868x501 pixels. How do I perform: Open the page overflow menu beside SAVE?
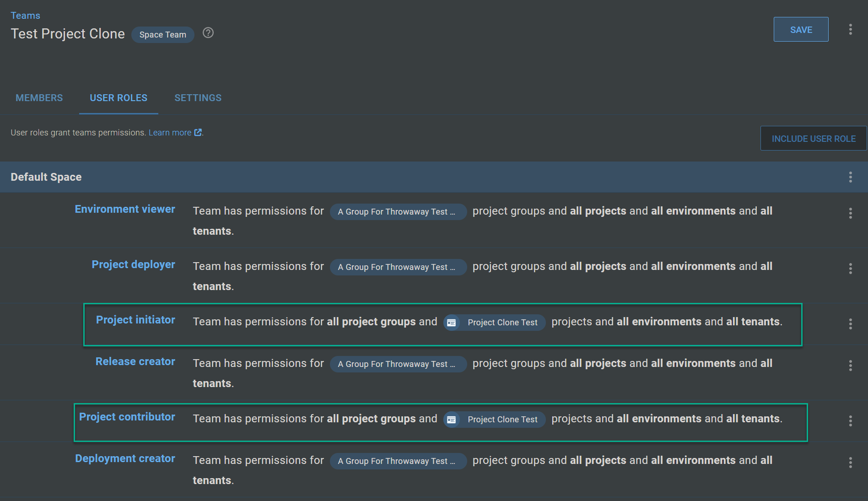(x=850, y=29)
